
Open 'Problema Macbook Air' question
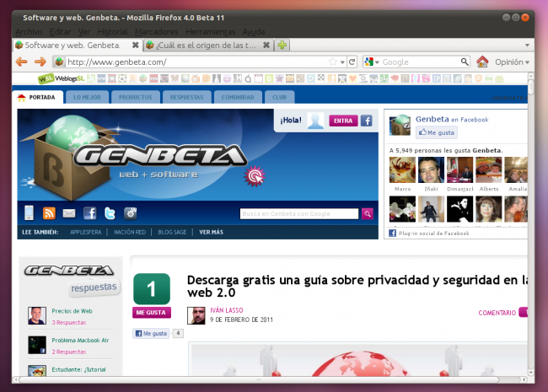pyautogui.click(x=80, y=341)
